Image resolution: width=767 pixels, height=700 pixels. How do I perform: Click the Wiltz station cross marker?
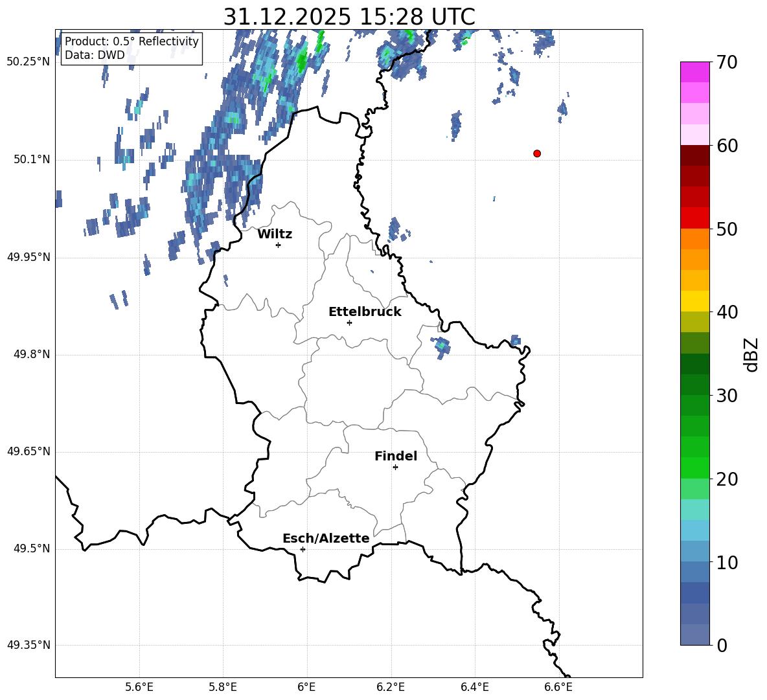pyautogui.click(x=278, y=245)
